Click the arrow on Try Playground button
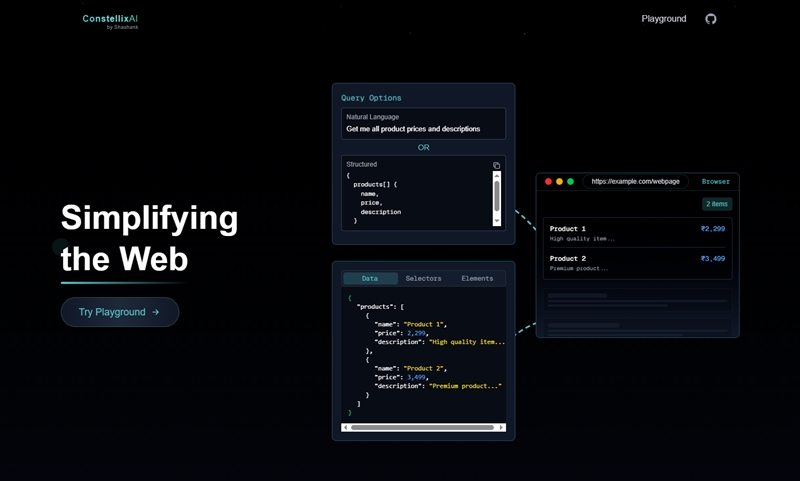This screenshot has height=481, width=800. tap(156, 312)
